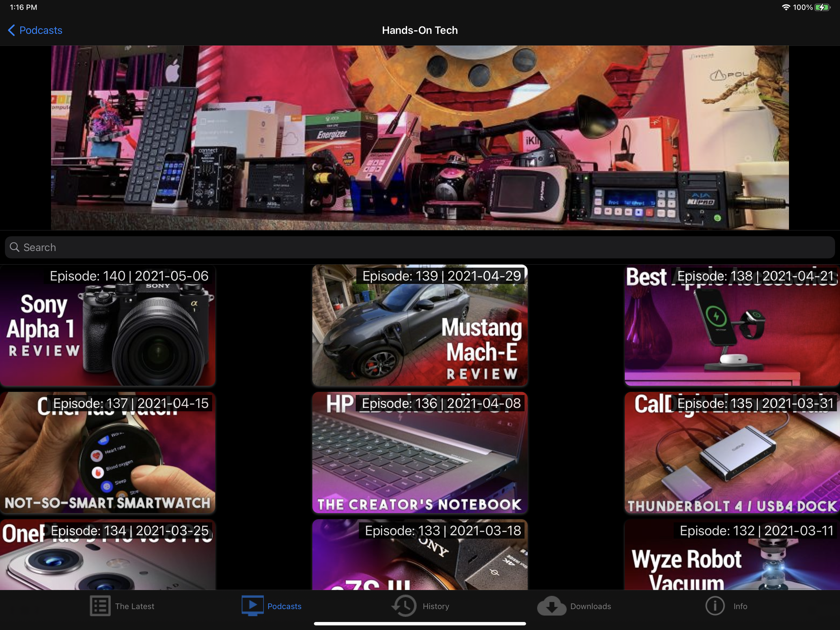This screenshot has height=630, width=840.
Task: Select the Podcasts tab play-screen icon
Action: [x=252, y=606]
